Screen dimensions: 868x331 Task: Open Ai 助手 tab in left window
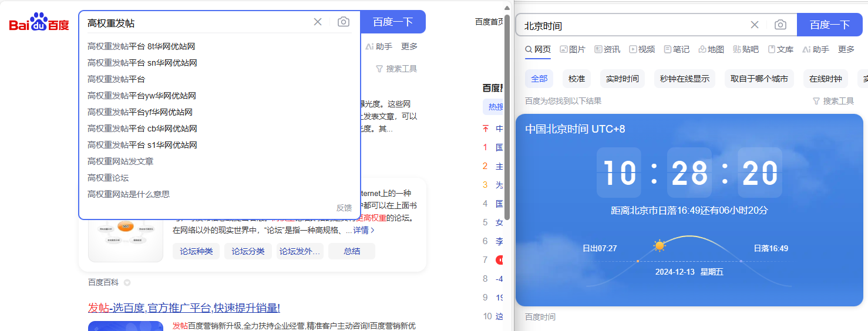pos(379,46)
